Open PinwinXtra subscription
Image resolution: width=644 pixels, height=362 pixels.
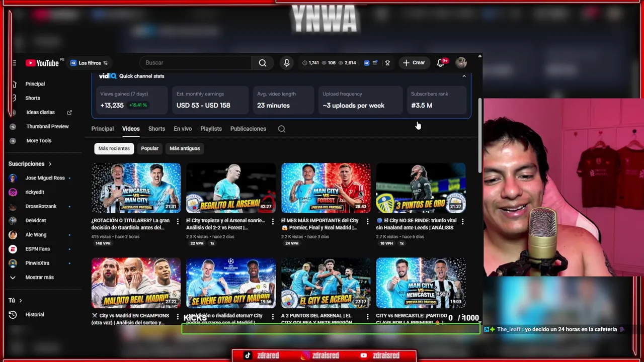(x=38, y=263)
